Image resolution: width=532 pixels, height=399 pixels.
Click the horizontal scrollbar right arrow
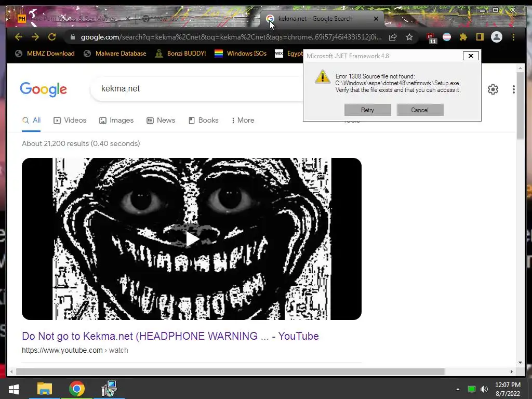pos(512,372)
